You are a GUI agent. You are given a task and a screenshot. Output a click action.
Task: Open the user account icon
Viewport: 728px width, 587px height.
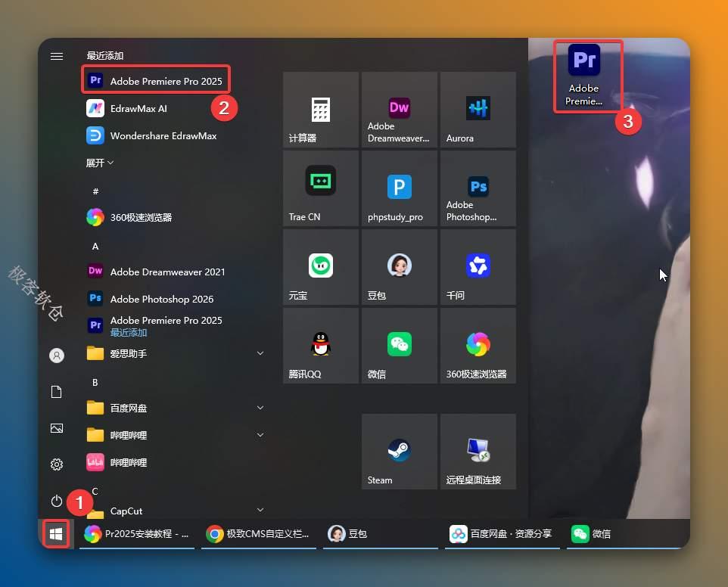[x=57, y=356]
